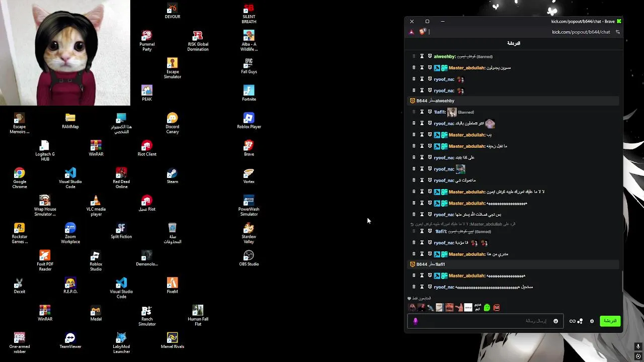
Task: Select the R.E.P.O. desktop icon
Action: click(70, 286)
